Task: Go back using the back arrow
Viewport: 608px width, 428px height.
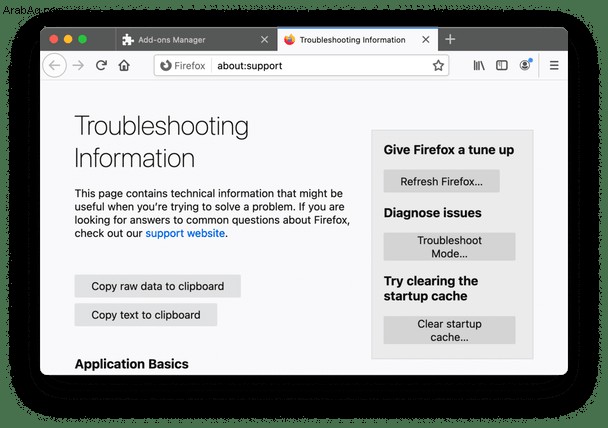Action: [x=54, y=66]
